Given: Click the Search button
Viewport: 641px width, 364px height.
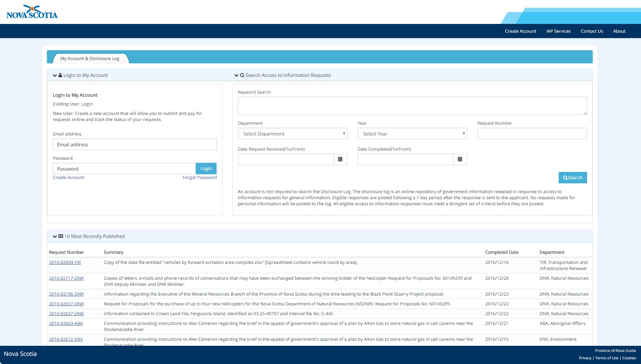Looking at the screenshot, I should click(573, 178).
